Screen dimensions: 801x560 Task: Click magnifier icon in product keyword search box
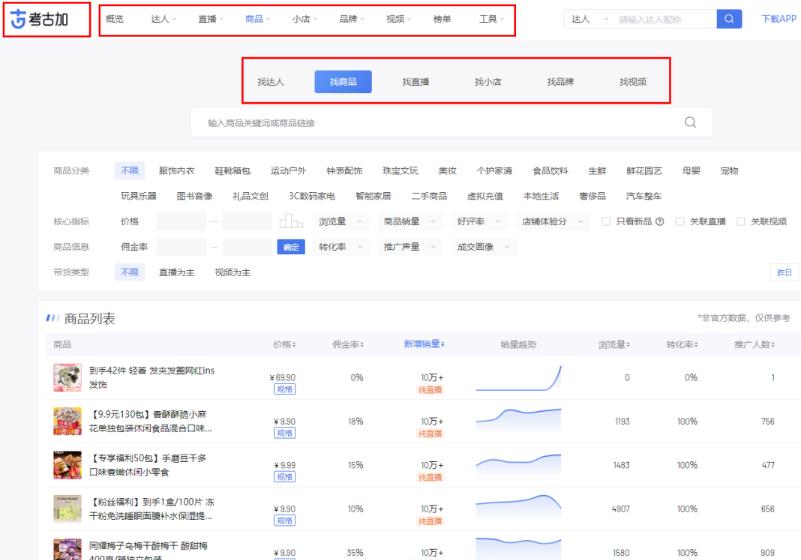pos(690,122)
